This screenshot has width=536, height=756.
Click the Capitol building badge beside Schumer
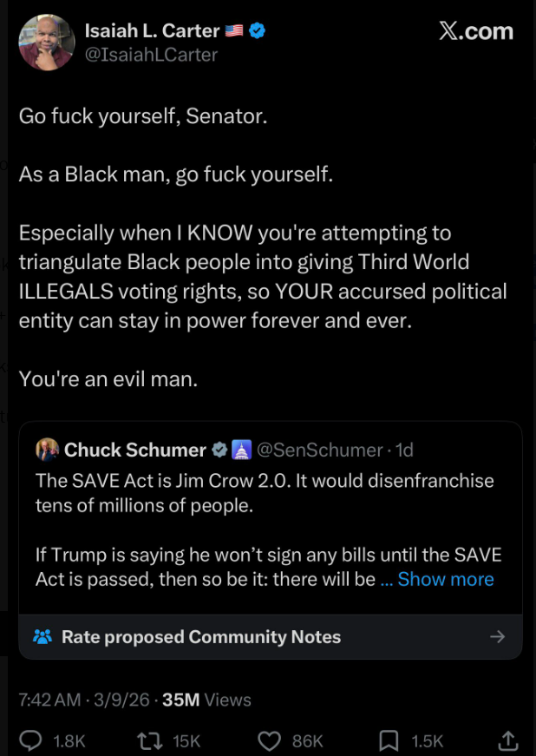coord(242,450)
